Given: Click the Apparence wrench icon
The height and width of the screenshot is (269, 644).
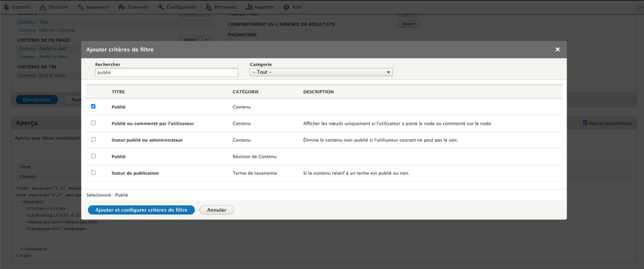Looking at the screenshot, I should click(x=81, y=7).
